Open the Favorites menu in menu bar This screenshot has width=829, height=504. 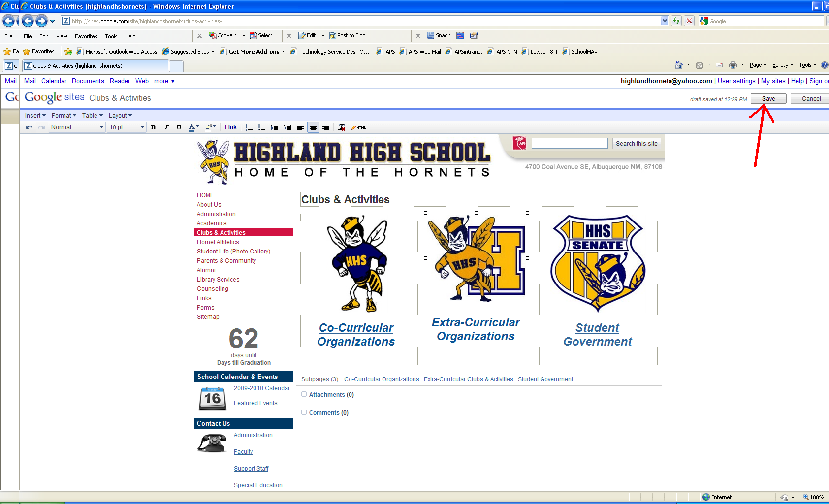[86, 36]
